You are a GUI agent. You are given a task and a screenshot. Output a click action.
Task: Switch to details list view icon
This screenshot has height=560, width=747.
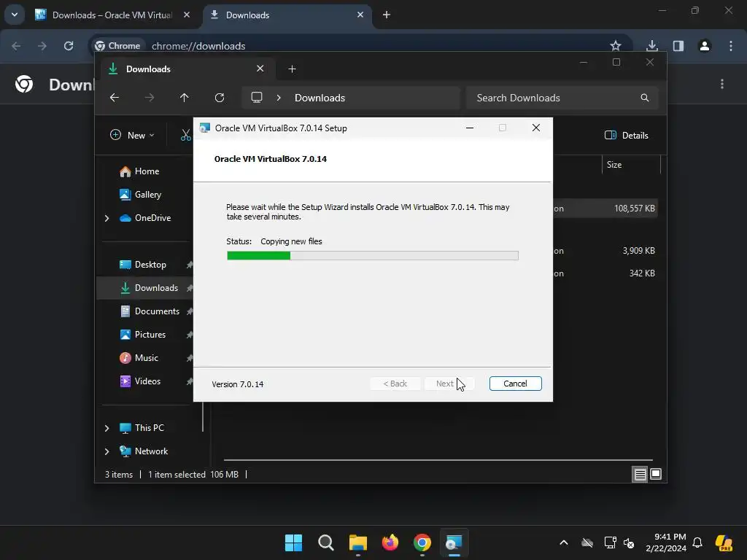640,474
